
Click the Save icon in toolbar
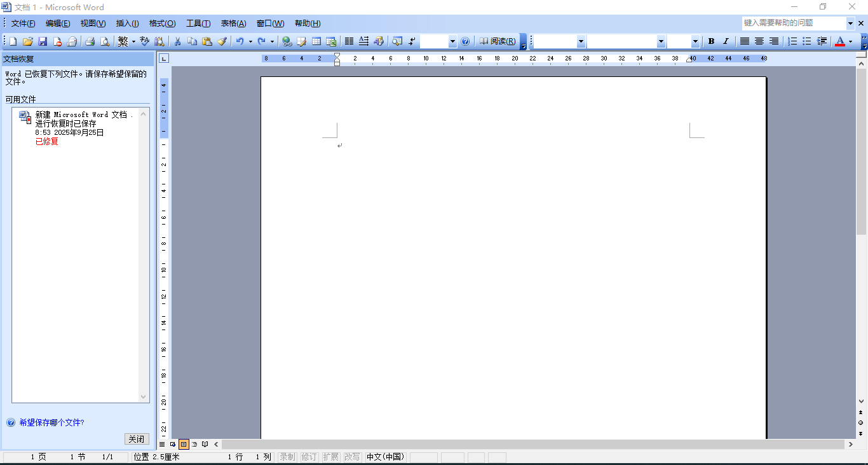(43, 41)
